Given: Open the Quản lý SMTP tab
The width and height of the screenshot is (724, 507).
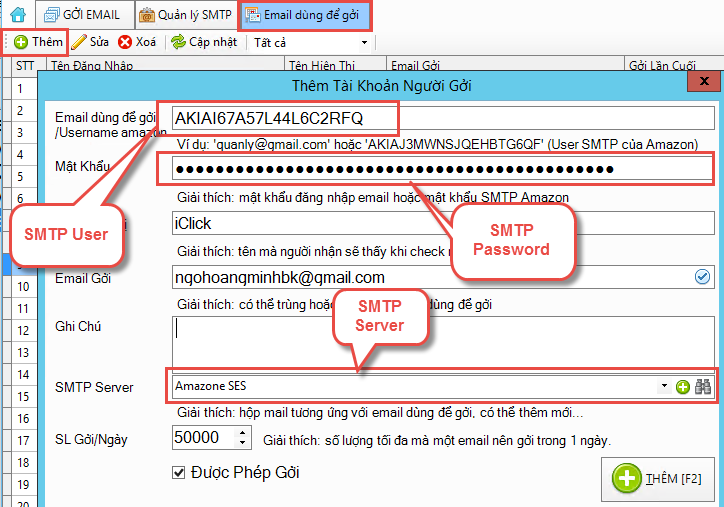Looking at the screenshot, I should click(186, 15).
